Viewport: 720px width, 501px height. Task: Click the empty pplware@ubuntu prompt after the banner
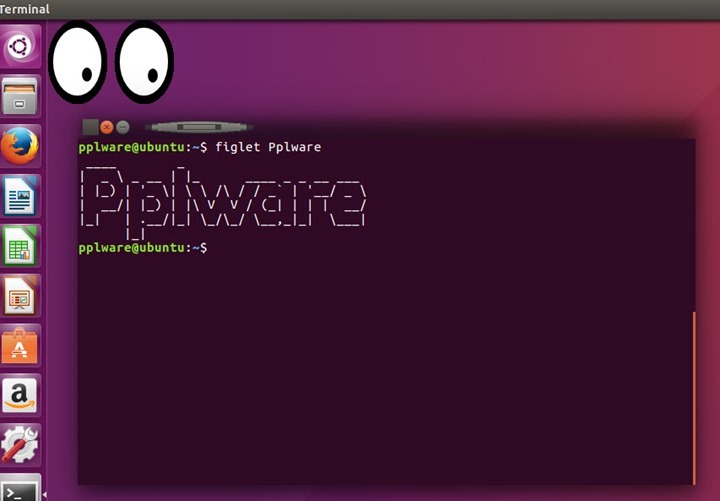click(143, 248)
